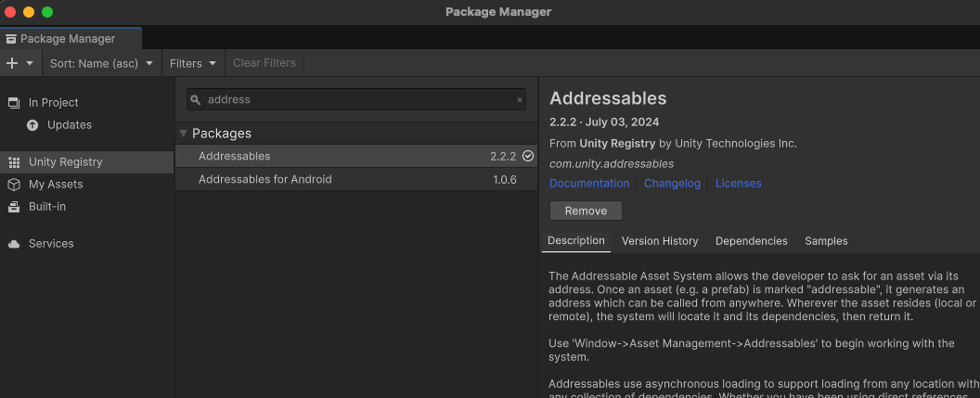This screenshot has height=398, width=980.
Task: Click the Built-in packages icon
Action: pos(14,206)
